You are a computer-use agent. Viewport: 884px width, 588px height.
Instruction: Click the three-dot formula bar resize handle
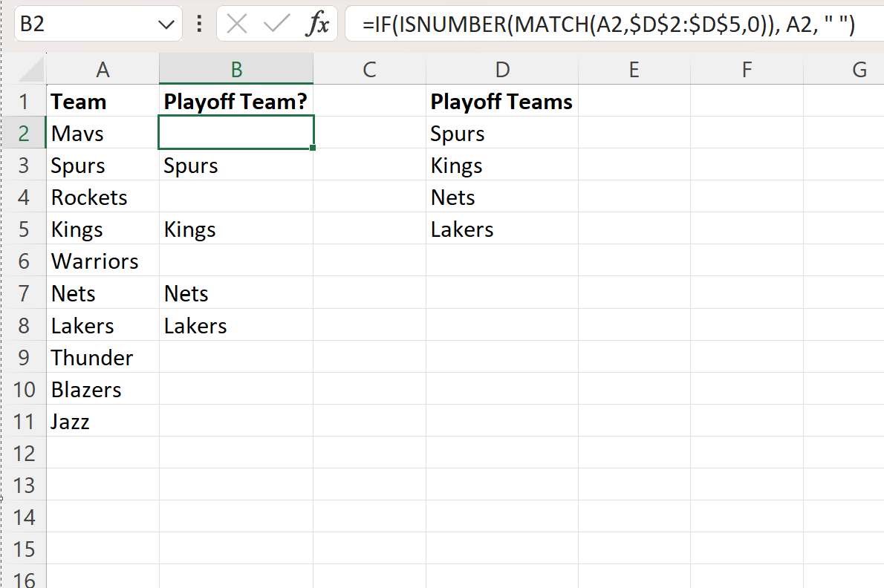pyautogui.click(x=198, y=24)
